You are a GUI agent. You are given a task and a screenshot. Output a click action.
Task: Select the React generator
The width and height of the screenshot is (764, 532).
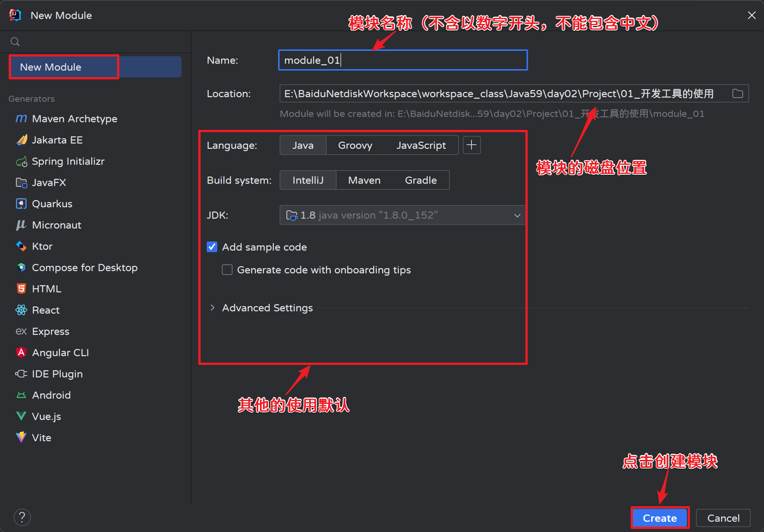pos(46,310)
